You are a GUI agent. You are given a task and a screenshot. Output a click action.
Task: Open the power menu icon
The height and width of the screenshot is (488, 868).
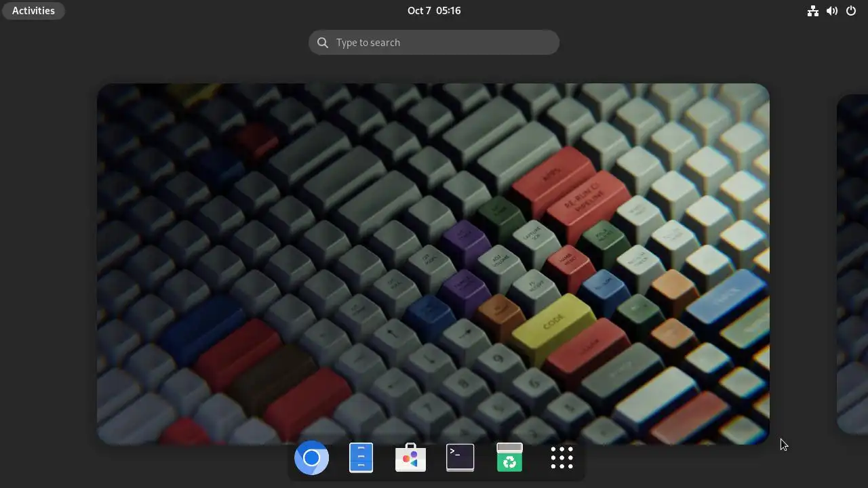(x=851, y=10)
